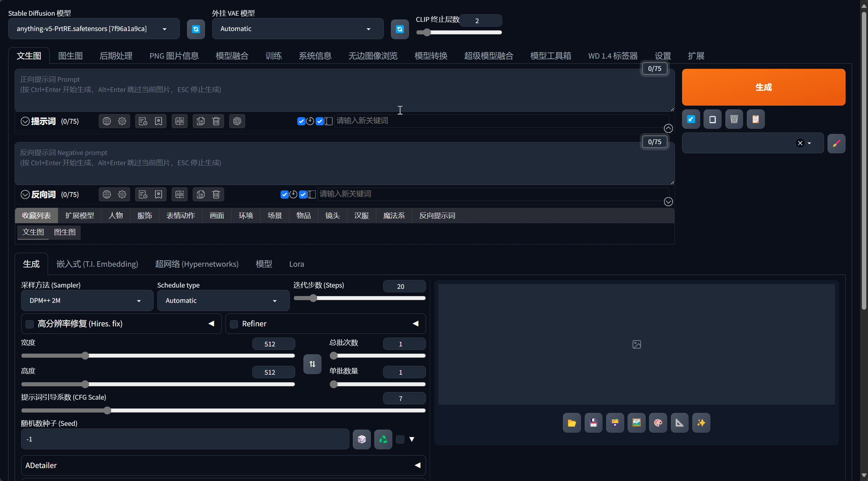868x481 pixels.
Task: Select the 人物 keyword category button
Action: coord(116,216)
